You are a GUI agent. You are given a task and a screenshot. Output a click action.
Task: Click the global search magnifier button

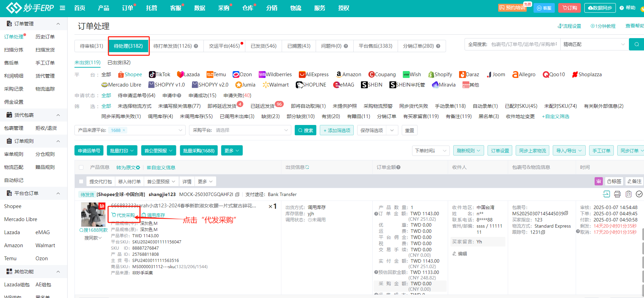(x=636, y=44)
